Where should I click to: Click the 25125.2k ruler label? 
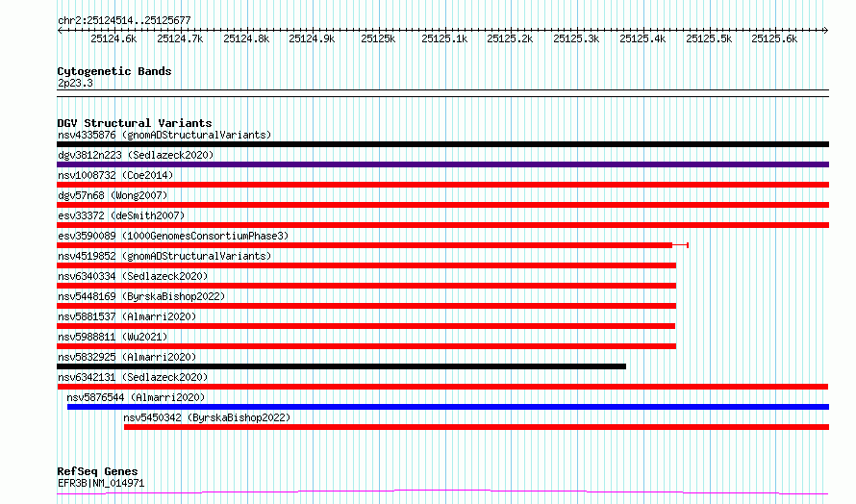tap(510, 38)
